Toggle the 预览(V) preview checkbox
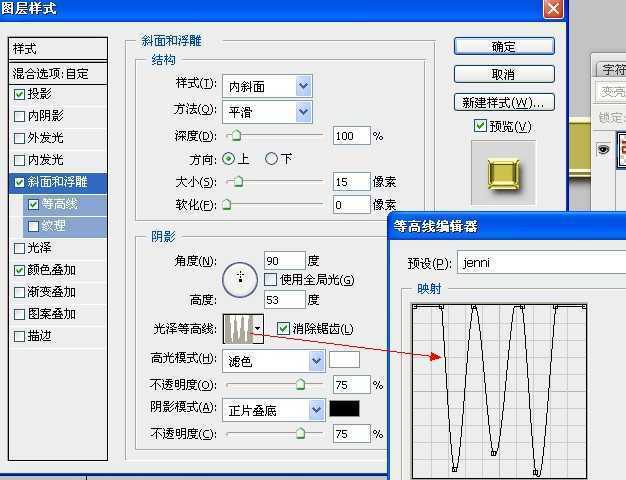The width and height of the screenshot is (626, 480). point(480,126)
